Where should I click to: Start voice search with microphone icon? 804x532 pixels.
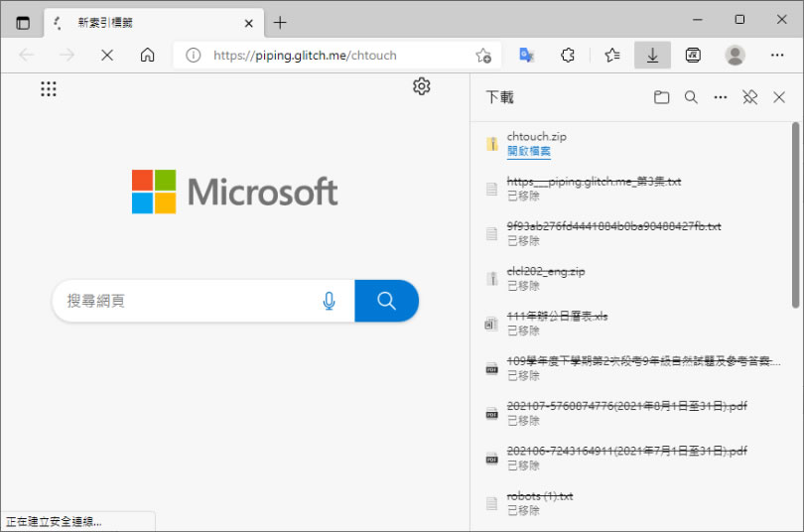[x=330, y=301]
